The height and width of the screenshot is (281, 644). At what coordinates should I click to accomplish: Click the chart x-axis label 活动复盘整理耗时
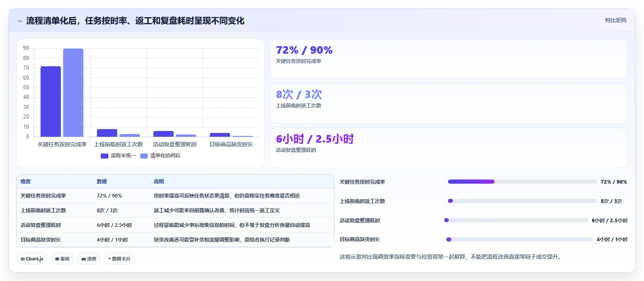[175, 144]
